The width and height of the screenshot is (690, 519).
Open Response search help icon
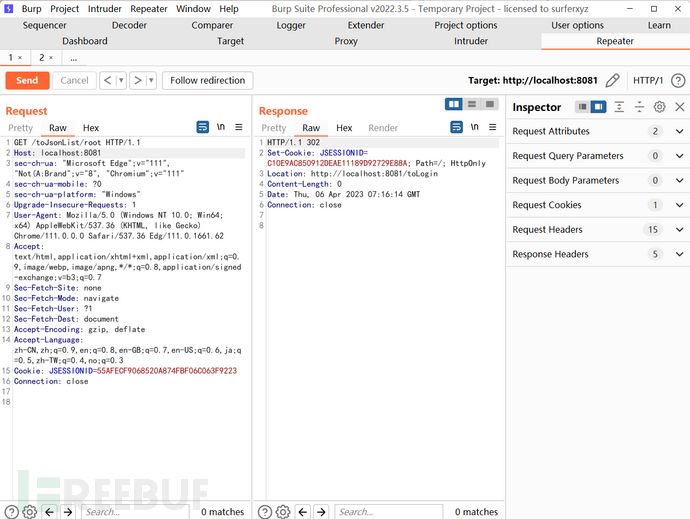[265, 512]
